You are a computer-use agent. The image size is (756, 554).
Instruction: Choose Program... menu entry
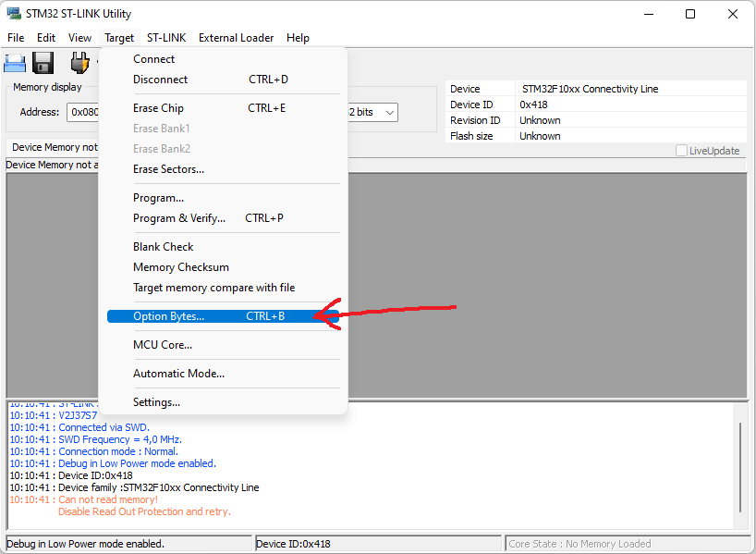point(224,198)
